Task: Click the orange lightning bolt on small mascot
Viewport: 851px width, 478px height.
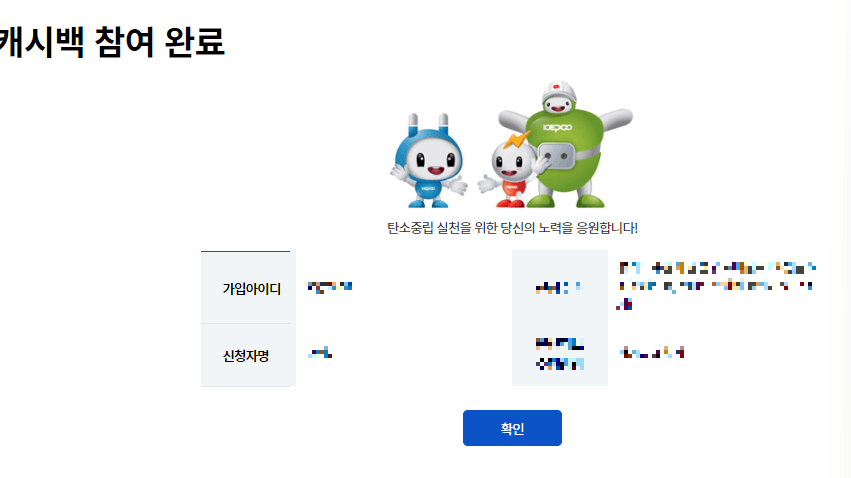Action: (x=516, y=140)
